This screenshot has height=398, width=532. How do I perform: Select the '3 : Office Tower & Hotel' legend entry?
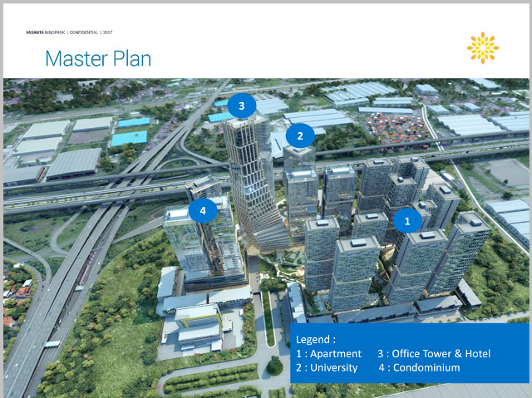click(434, 354)
